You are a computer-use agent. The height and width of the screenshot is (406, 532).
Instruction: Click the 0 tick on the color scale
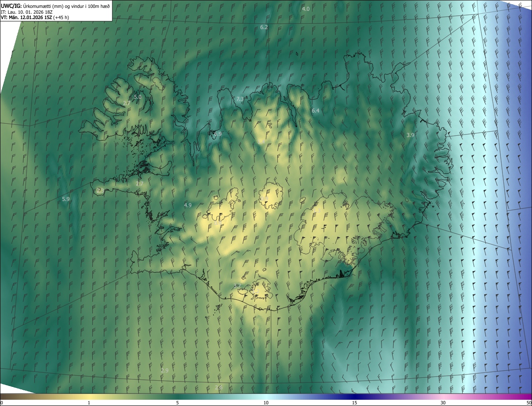[x=2, y=403]
